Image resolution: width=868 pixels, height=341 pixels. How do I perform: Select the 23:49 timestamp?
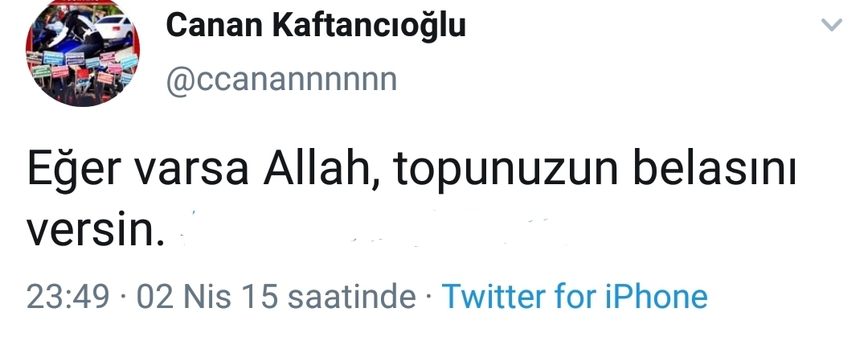tap(68, 296)
